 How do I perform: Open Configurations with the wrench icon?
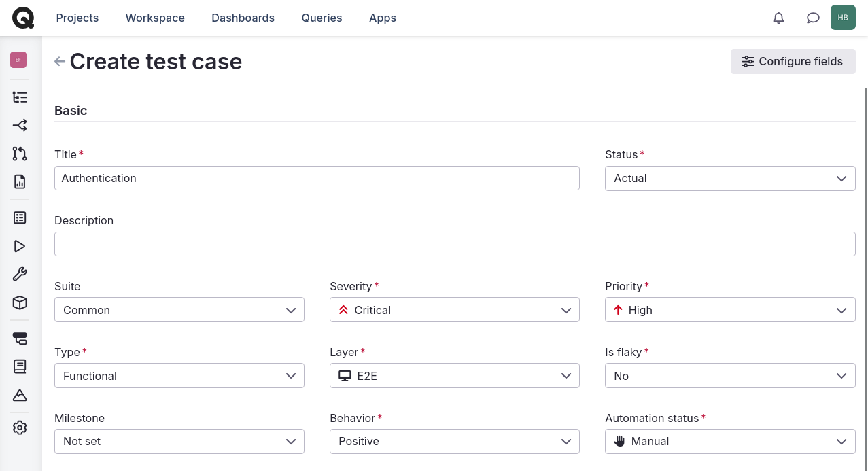19,274
